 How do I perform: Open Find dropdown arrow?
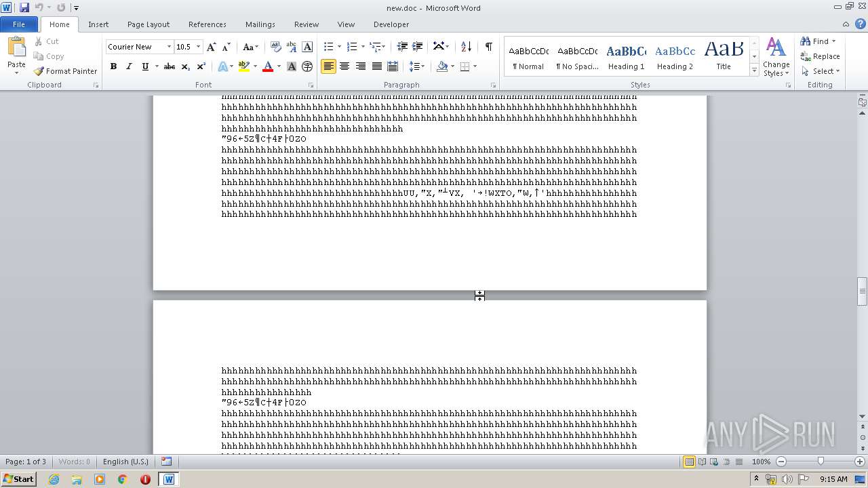[x=833, y=41]
